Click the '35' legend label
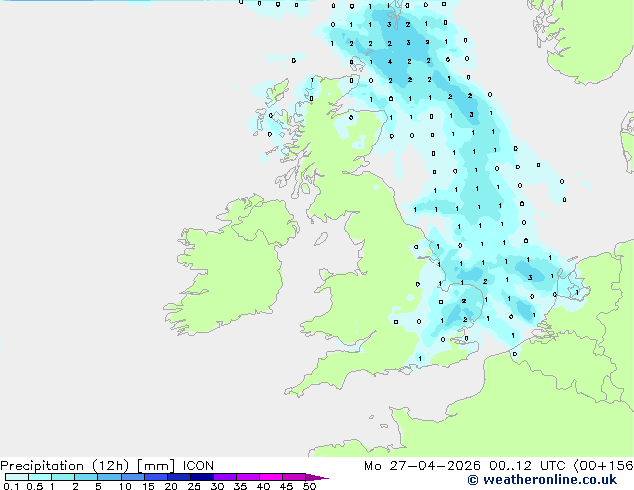 click(x=240, y=486)
